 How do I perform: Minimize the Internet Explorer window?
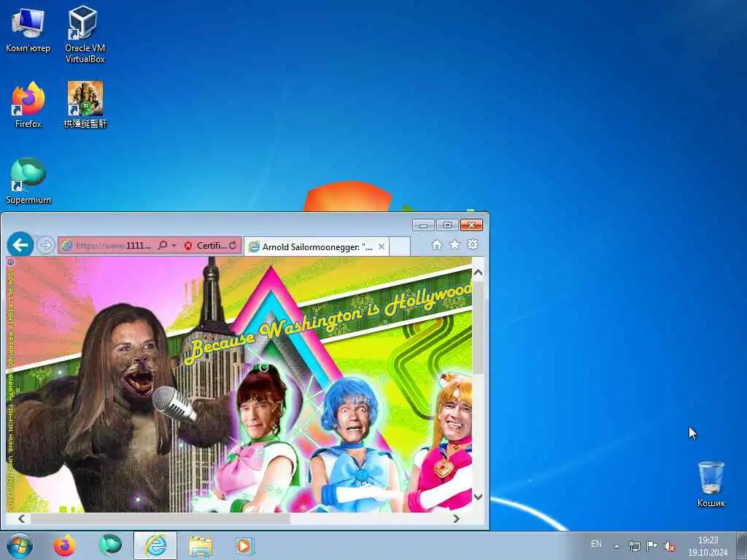click(423, 225)
